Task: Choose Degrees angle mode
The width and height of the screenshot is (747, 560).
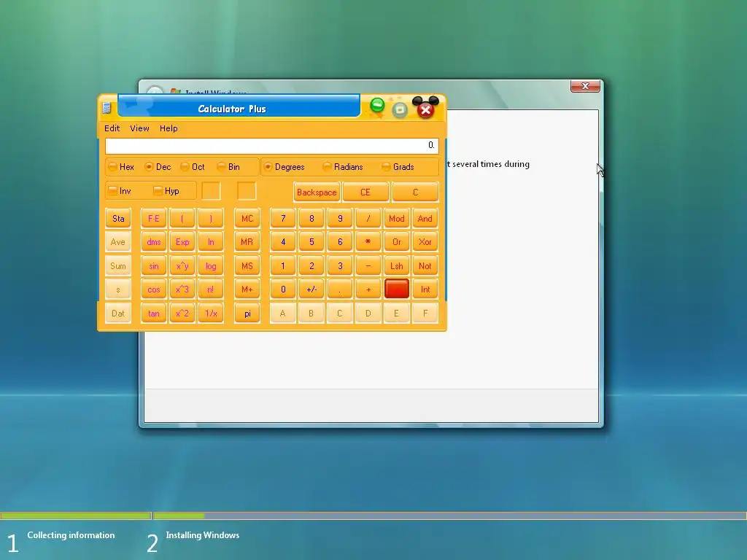Action: 284,167
